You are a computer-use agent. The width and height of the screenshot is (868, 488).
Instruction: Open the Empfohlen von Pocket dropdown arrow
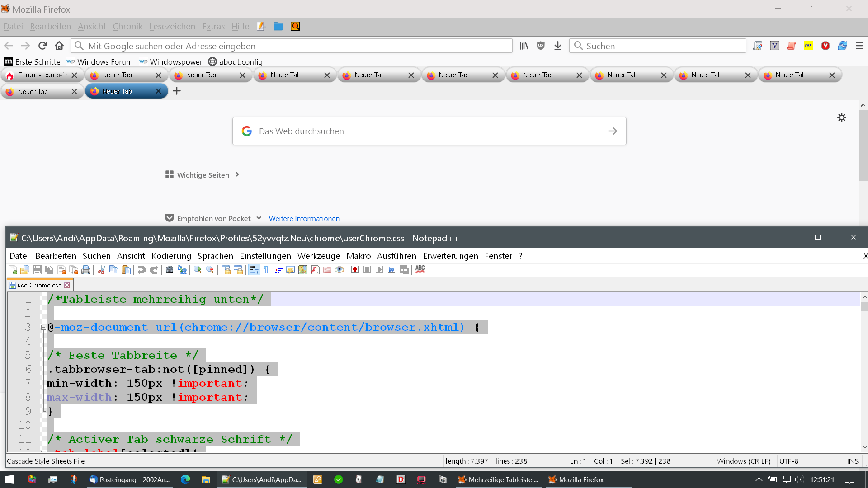point(259,218)
